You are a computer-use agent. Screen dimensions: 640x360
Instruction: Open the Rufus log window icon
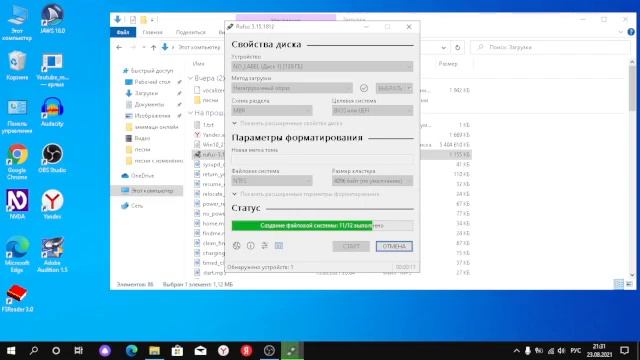(x=279, y=246)
